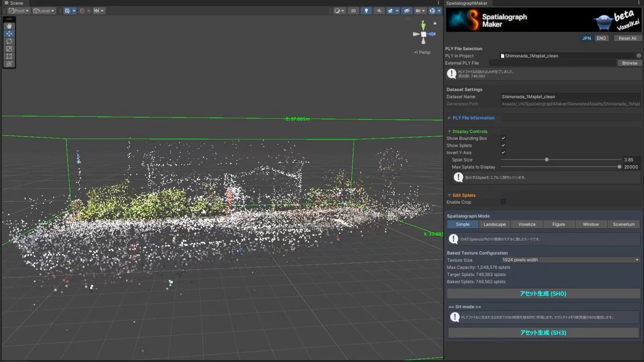
Task: Select the Hand (view) tool
Action: (9, 26)
